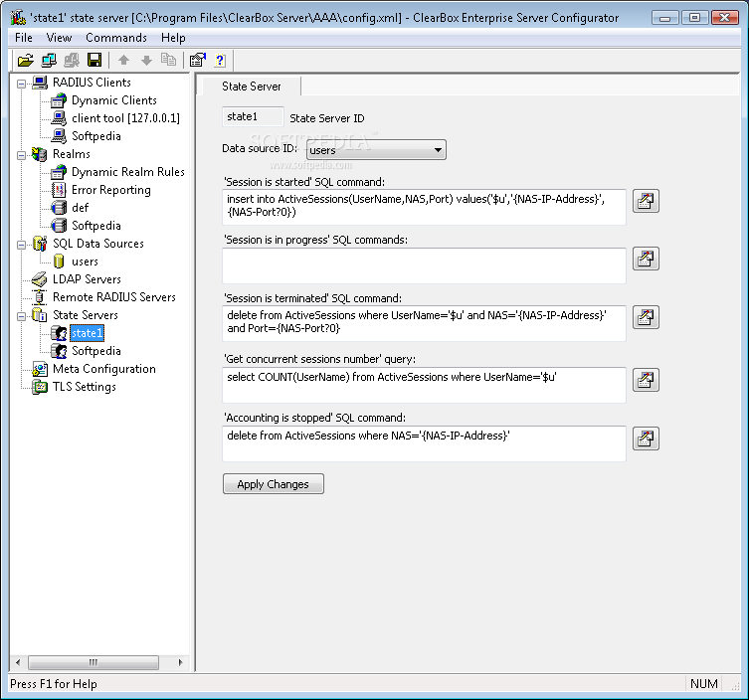This screenshot has height=700, width=749.
Task: Click the TLS Settings icon
Action: tap(40, 387)
